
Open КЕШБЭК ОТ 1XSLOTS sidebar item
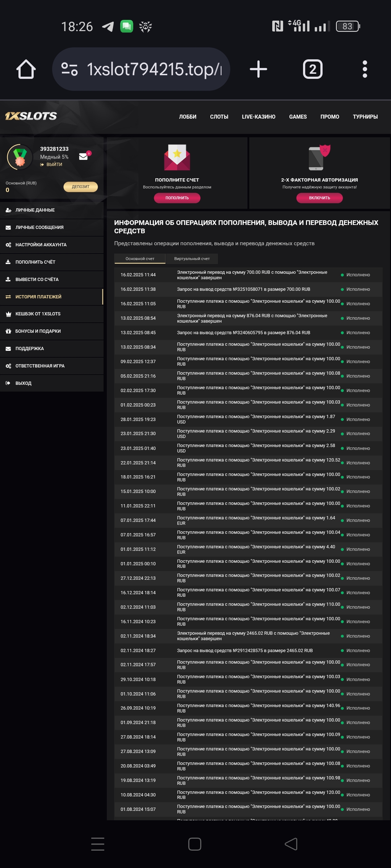coord(38,314)
